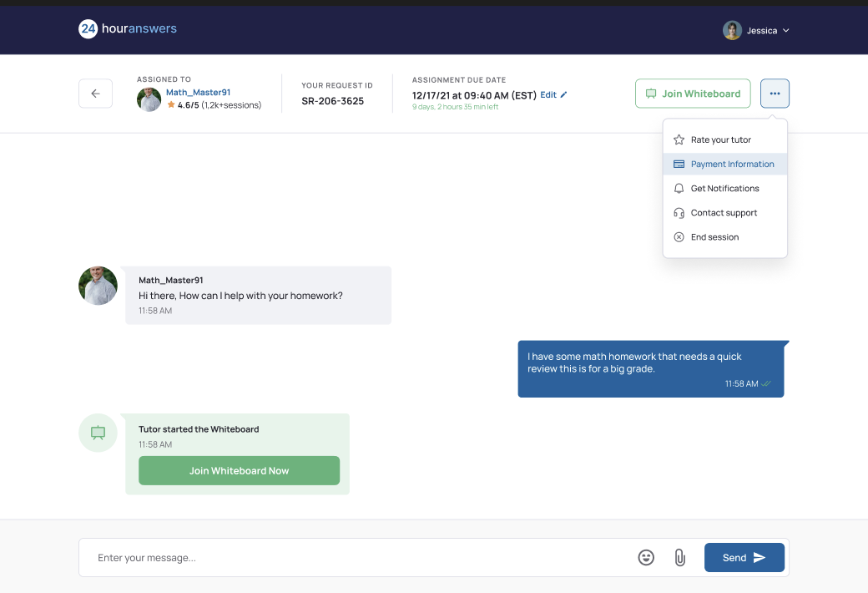Viewport: 868px width, 593px height.
Task: Open the Math_Master91 tutor profile link
Action: tap(198, 93)
